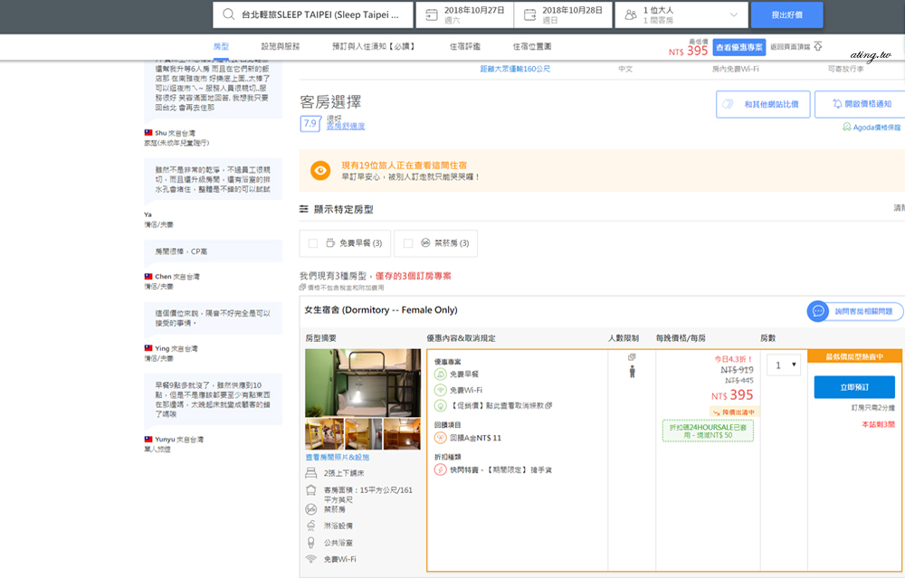Viewport: 905px width, 588px height.
Task: Click the check-in calendar icon
Action: (x=428, y=14)
